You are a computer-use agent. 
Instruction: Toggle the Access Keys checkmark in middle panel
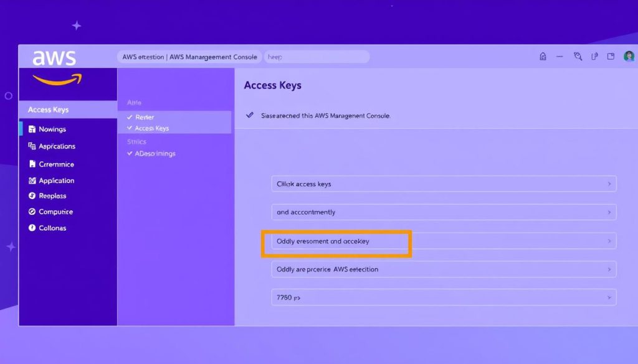pyautogui.click(x=130, y=128)
